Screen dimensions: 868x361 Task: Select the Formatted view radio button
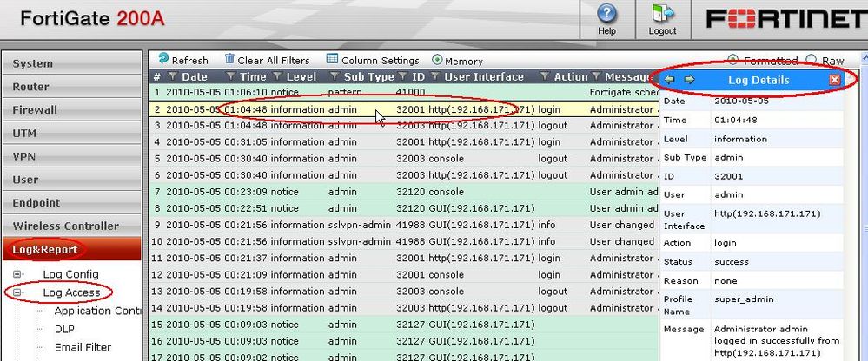733,59
